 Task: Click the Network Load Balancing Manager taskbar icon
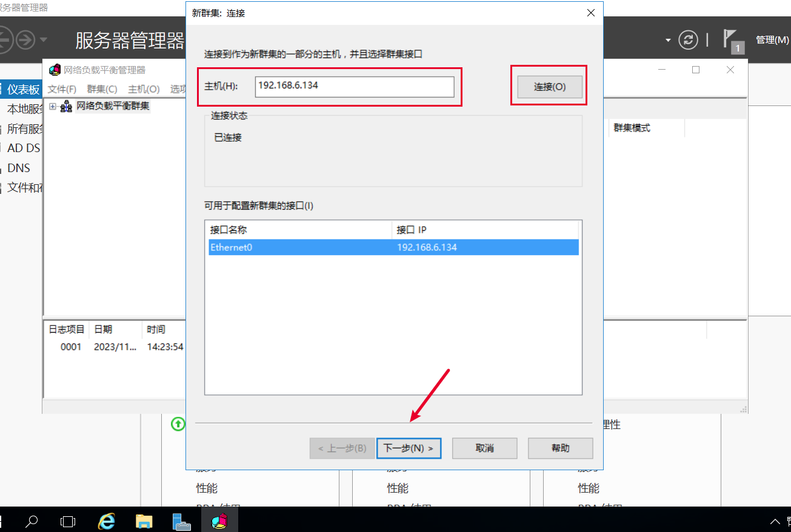click(x=219, y=520)
